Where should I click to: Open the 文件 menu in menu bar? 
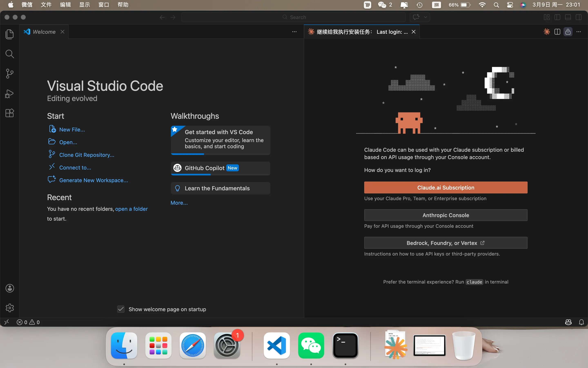(46, 5)
